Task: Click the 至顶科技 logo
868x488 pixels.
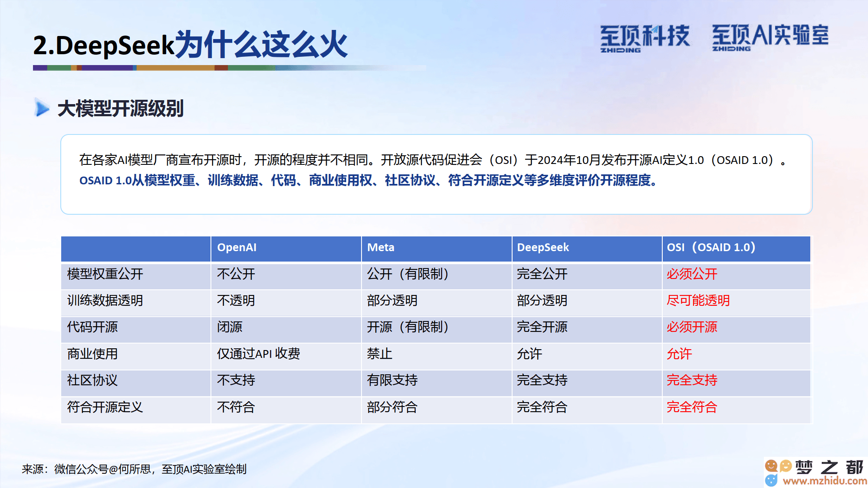Action: pos(644,38)
